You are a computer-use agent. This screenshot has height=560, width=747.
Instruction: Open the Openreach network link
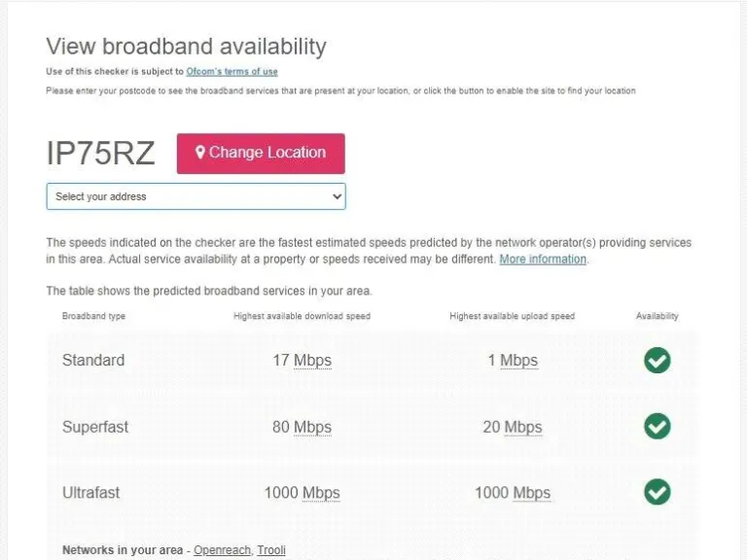(x=222, y=550)
